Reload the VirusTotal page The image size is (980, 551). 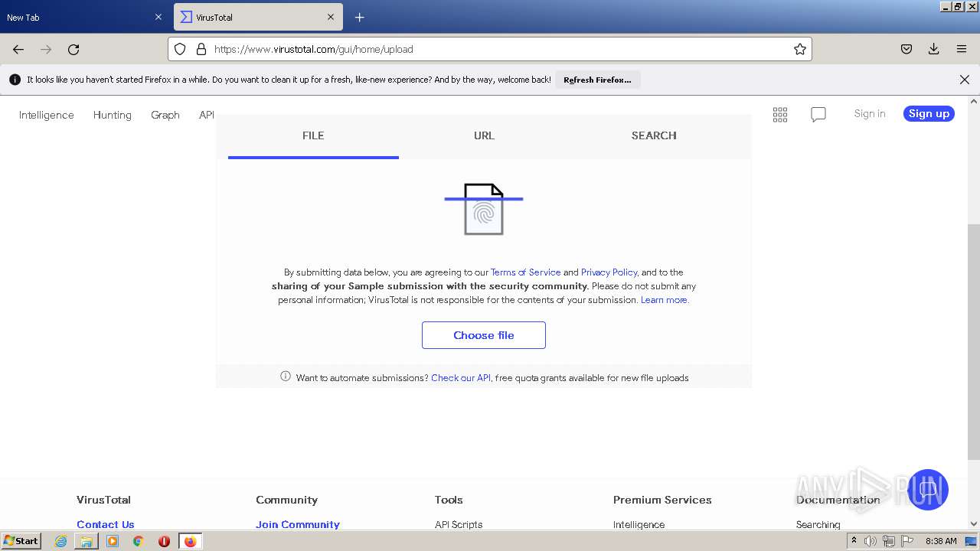click(x=73, y=49)
